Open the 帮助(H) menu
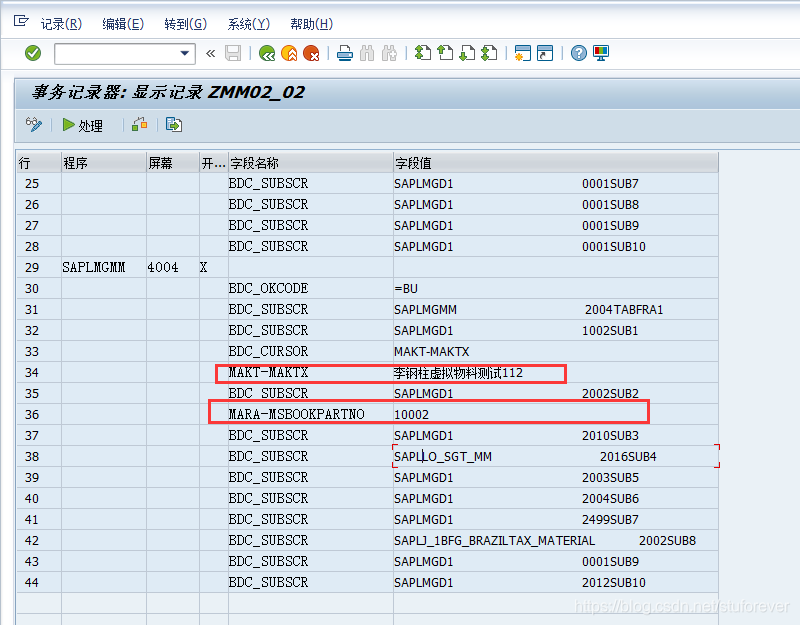 pyautogui.click(x=311, y=24)
